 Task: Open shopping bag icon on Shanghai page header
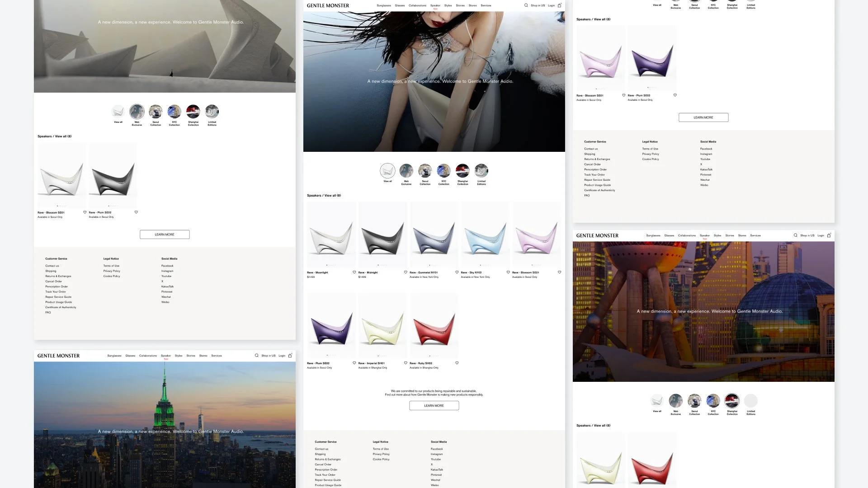click(x=829, y=235)
